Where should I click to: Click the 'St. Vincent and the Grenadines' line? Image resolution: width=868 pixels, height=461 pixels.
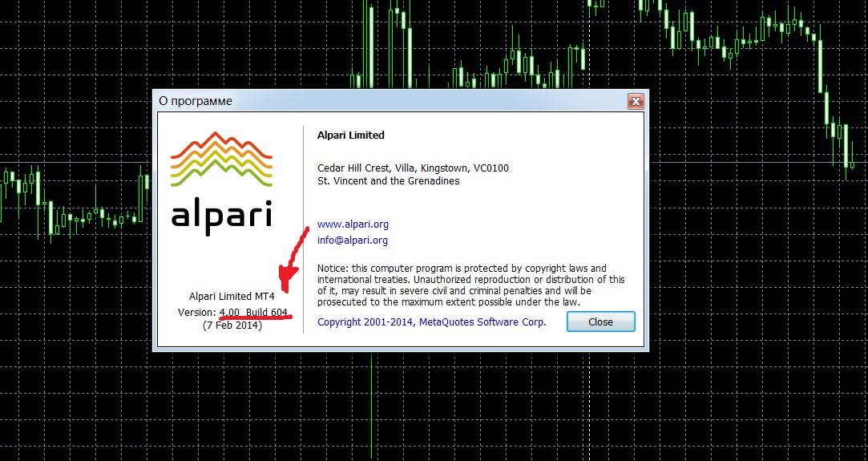click(x=388, y=181)
